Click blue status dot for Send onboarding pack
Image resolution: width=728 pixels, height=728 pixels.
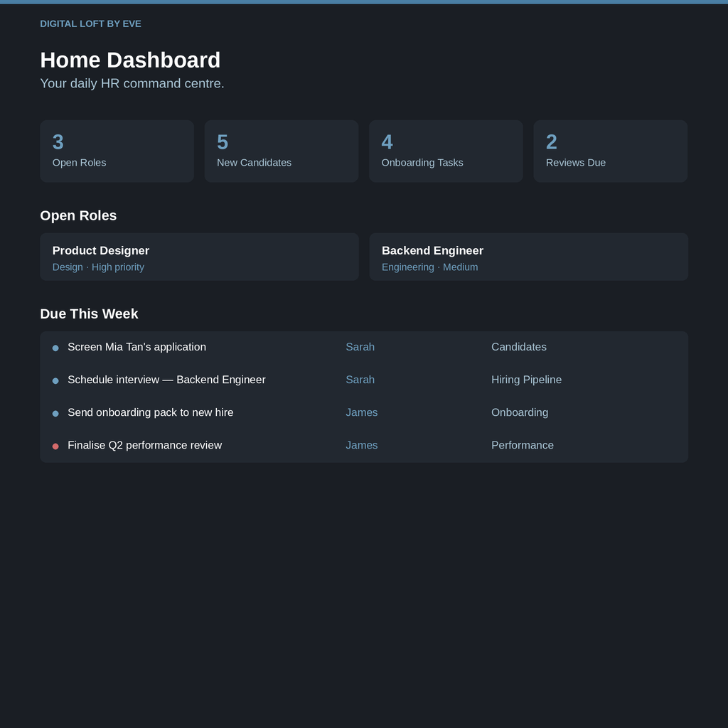coord(55,414)
